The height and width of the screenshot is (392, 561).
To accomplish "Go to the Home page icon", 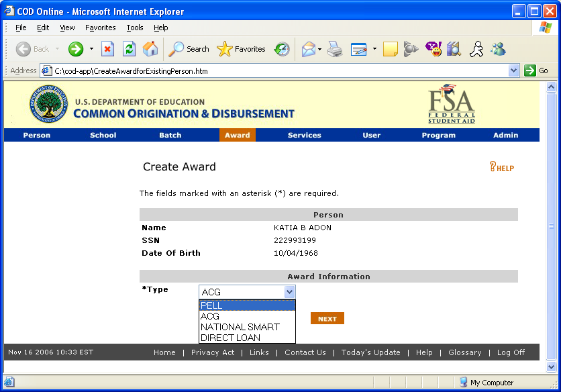I will pyautogui.click(x=150, y=49).
